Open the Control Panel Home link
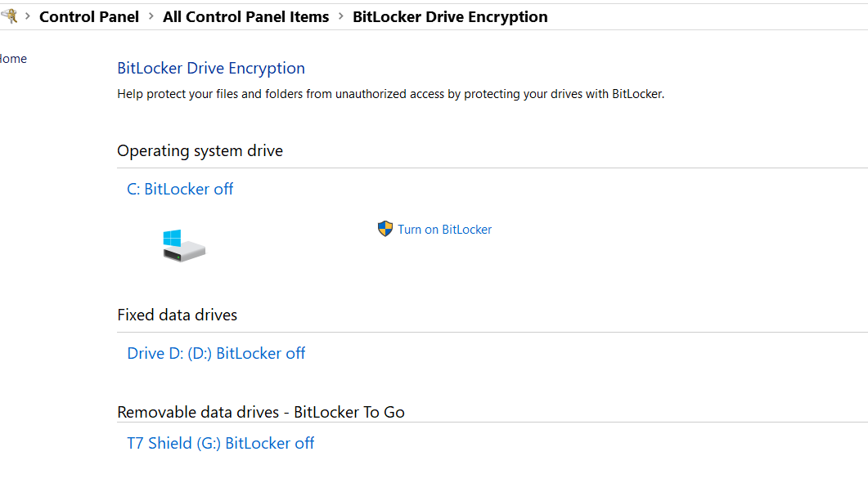Image resolution: width=868 pixels, height=483 pixels. click(13, 59)
